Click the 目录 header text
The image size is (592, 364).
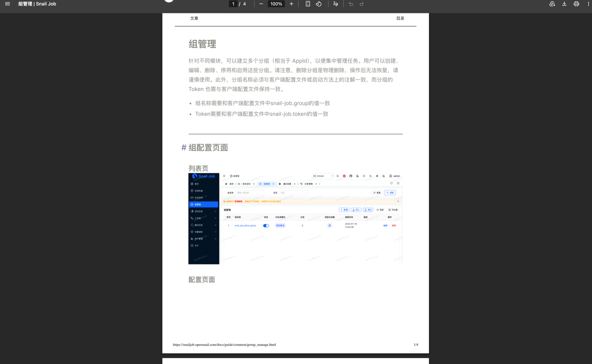click(x=400, y=18)
